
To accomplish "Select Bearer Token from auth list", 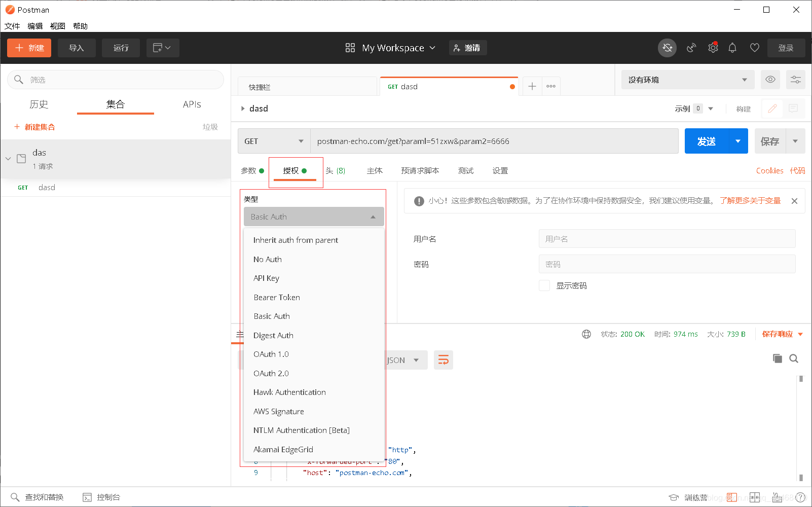I will tap(277, 297).
